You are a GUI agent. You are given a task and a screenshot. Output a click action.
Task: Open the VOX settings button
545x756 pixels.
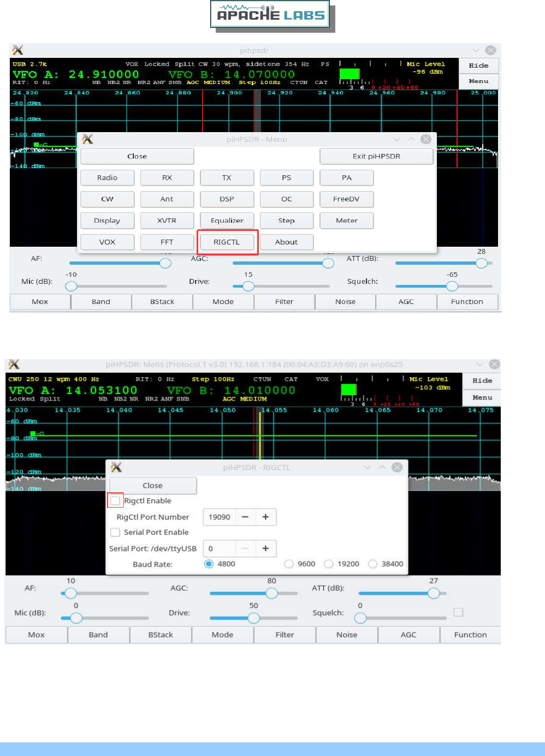(x=107, y=242)
